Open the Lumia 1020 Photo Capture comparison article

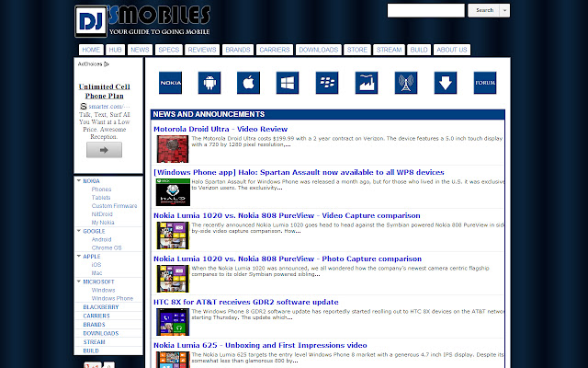288,259
